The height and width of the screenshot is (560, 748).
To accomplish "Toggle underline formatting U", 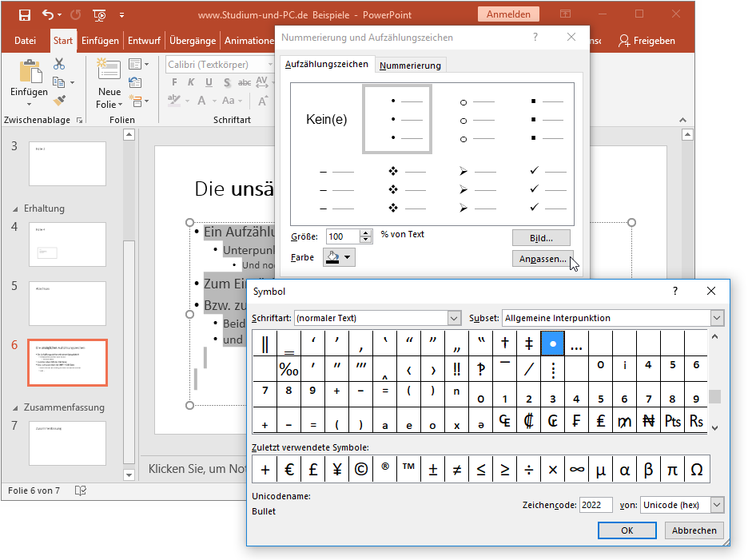I will pos(209,82).
